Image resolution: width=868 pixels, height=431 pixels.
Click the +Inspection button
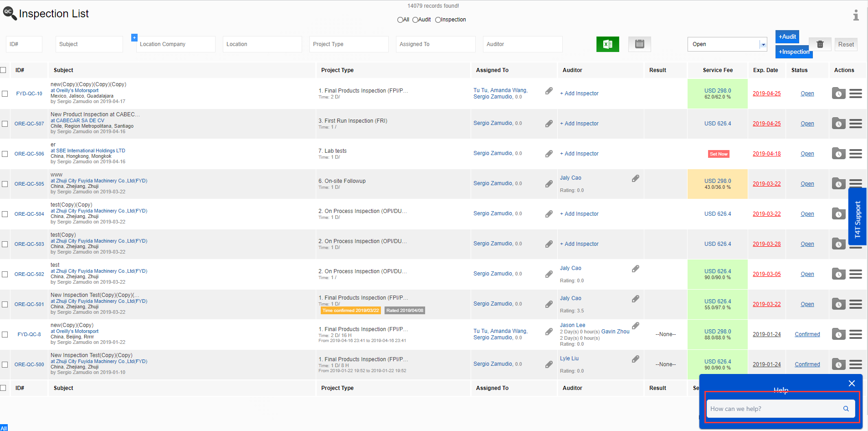click(x=794, y=52)
